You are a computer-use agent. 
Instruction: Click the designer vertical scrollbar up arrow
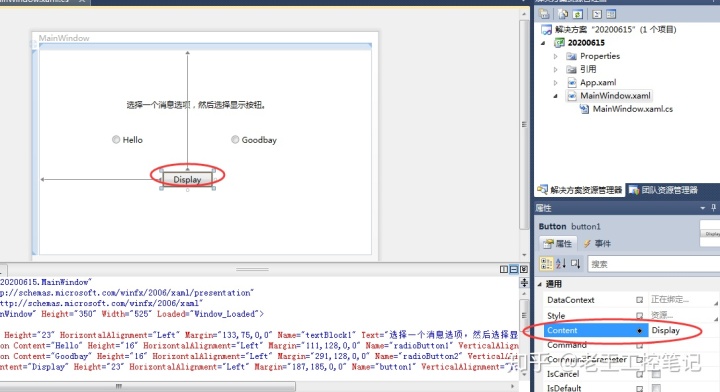[x=524, y=14]
